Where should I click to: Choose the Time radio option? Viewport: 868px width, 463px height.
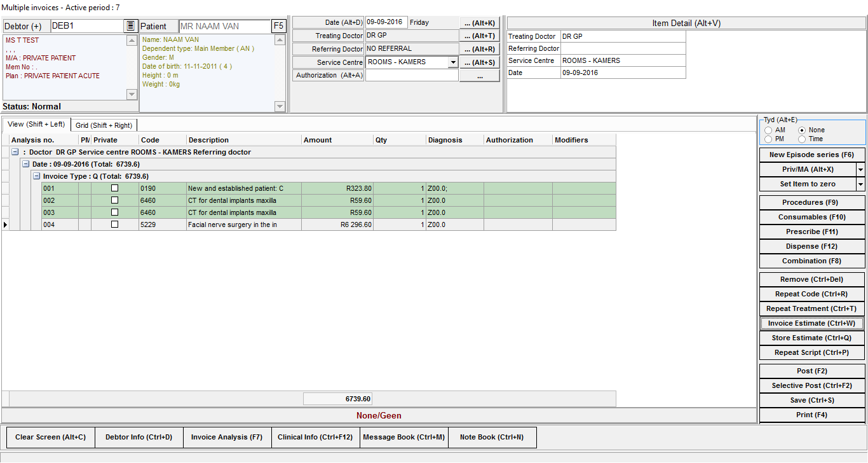(802, 139)
